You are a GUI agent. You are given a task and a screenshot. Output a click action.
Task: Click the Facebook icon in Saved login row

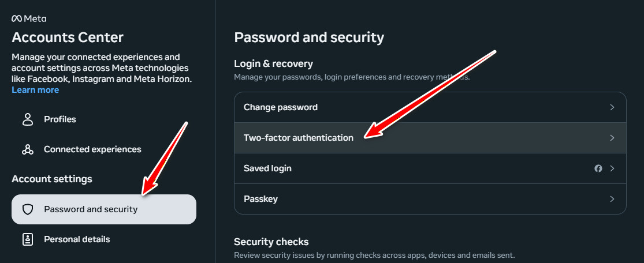click(x=598, y=168)
